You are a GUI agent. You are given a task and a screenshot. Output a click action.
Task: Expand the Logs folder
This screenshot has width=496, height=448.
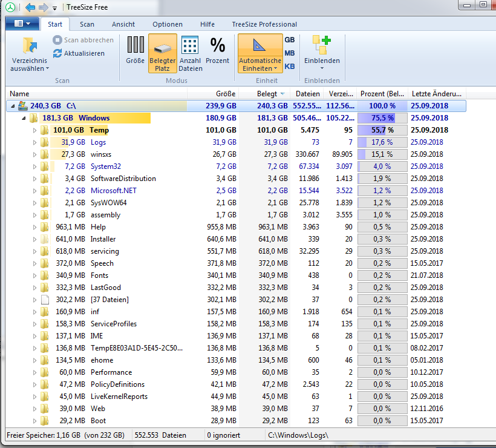pyautogui.click(x=35, y=142)
